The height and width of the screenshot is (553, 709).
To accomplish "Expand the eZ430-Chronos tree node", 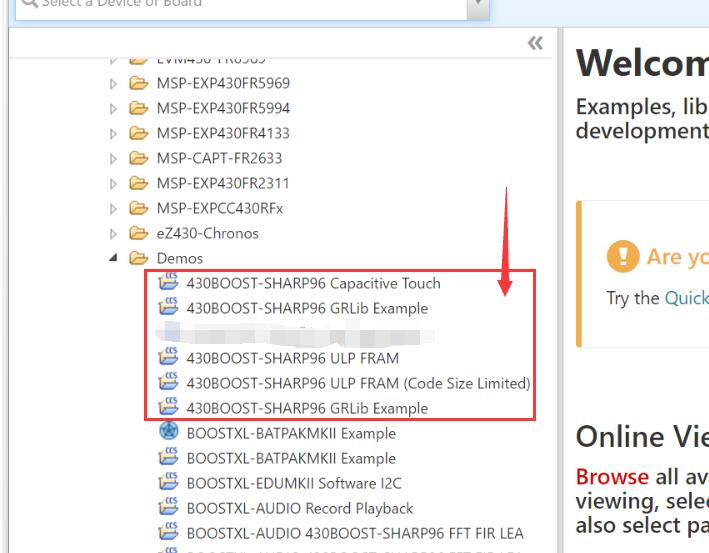I will [113, 234].
